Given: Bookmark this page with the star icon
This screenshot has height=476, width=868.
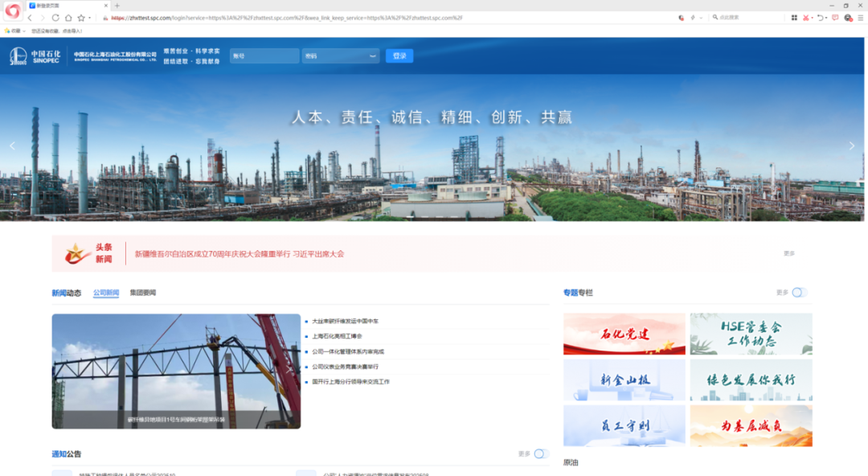Looking at the screenshot, I should coord(80,18).
